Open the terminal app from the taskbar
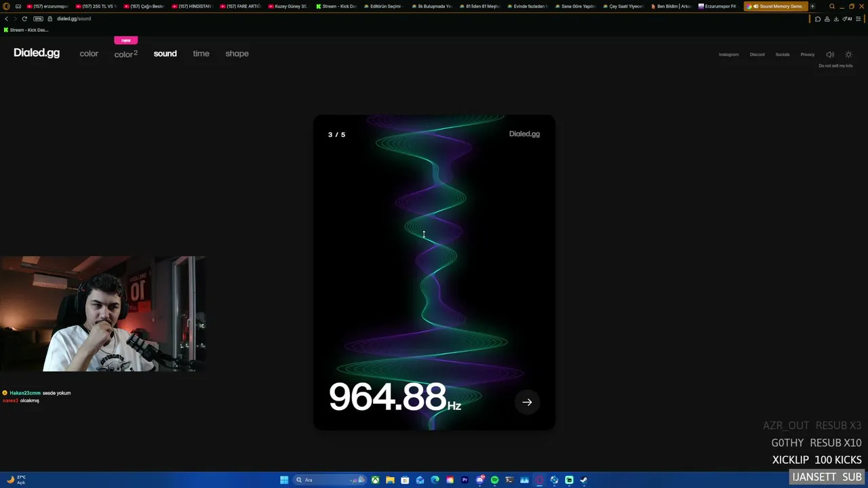 click(x=509, y=480)
